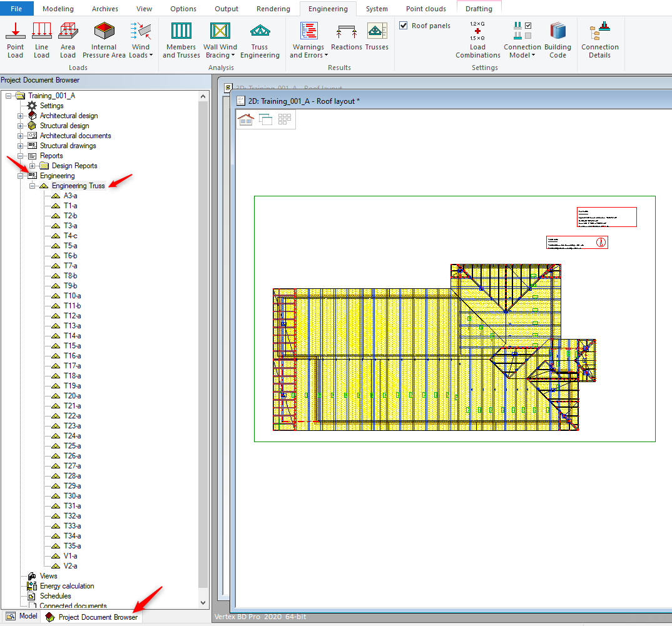
Task: Open the File menu
Action: tap(16, 9)
